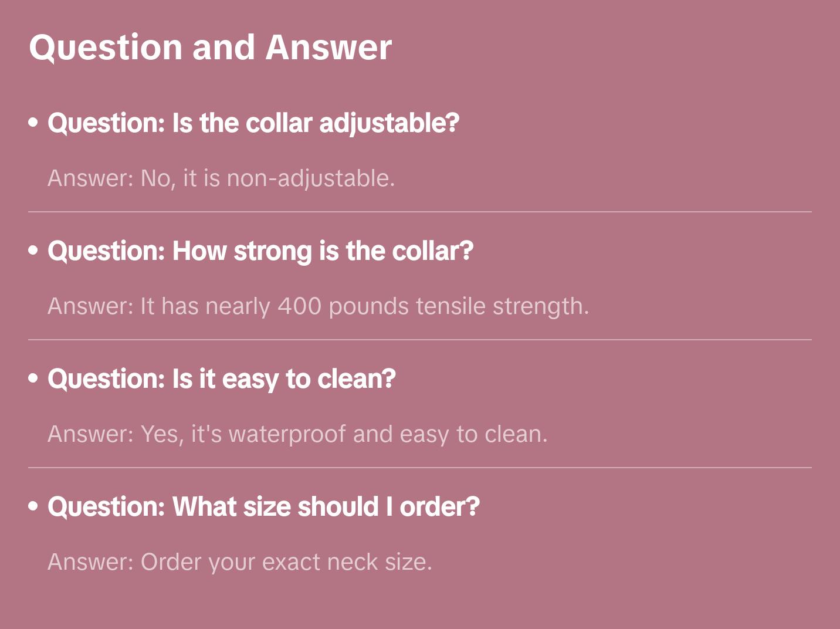This screenshot has height=629, width=840.
Task: Click the bullet beside 'Is it easy to clean?'
Action: coord(33,379)
